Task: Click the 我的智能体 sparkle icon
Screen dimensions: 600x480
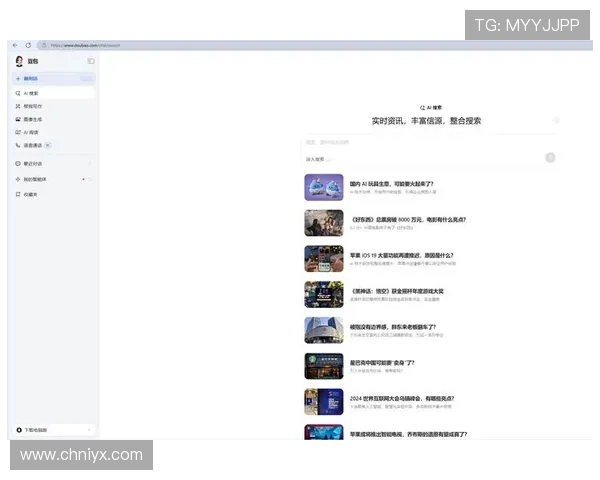Action: 18,179
